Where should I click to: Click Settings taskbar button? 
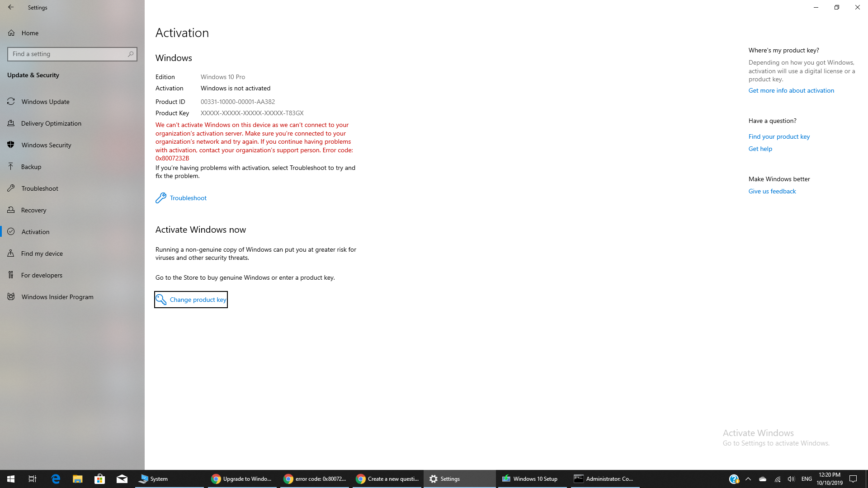(460, 479)
